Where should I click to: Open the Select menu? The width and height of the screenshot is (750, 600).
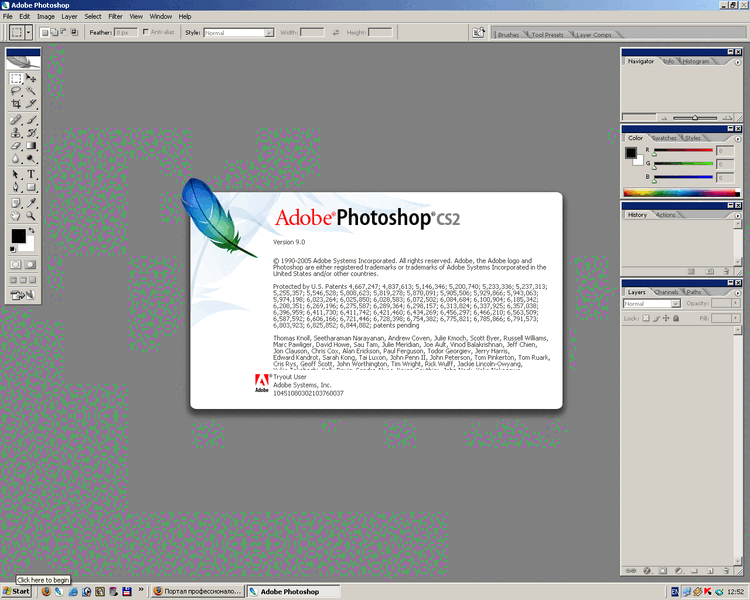tap(93, 16)
